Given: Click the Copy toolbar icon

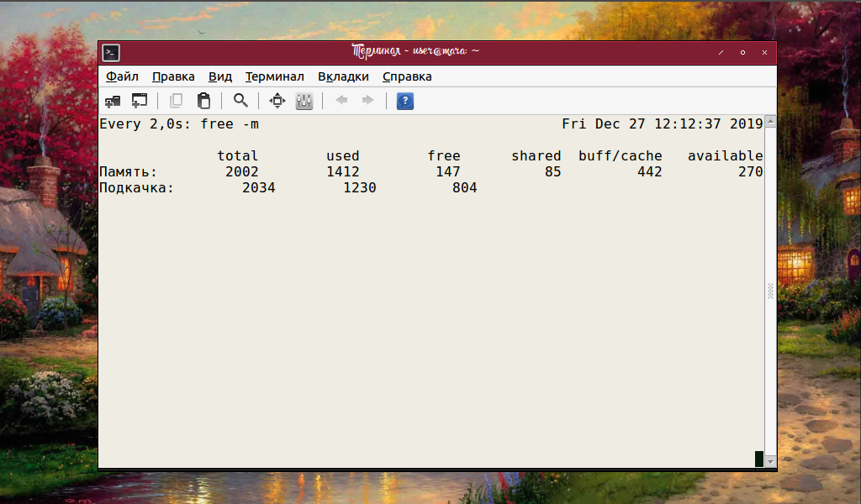Looking at the screenshot, I should [177, 101].
